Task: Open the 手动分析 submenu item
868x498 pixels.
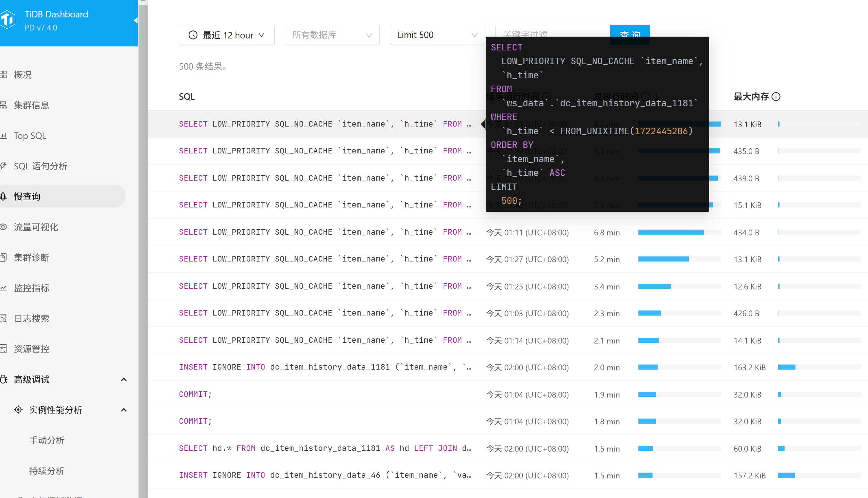Action: click(x=46, y=440)
